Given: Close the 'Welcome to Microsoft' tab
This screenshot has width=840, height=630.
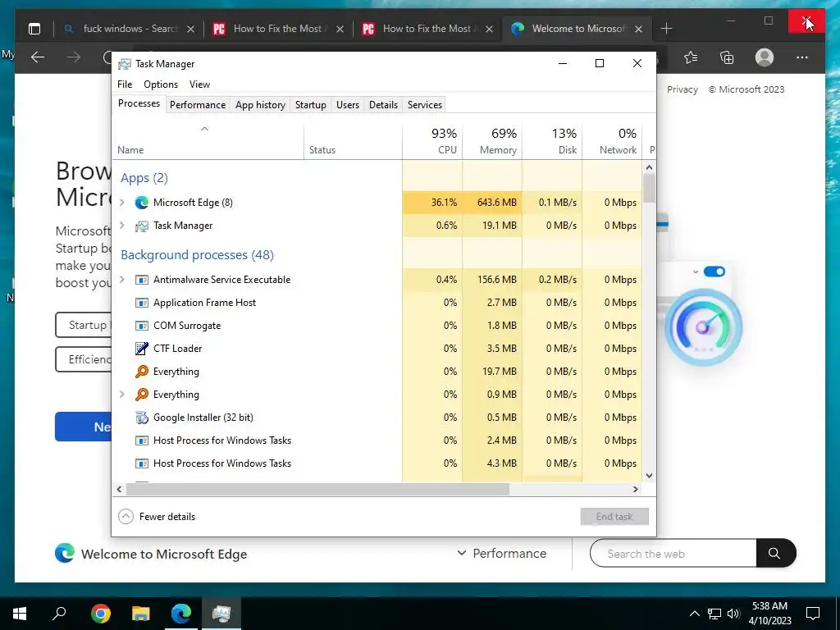Looking at the screenshot, I should coord(638,29).
